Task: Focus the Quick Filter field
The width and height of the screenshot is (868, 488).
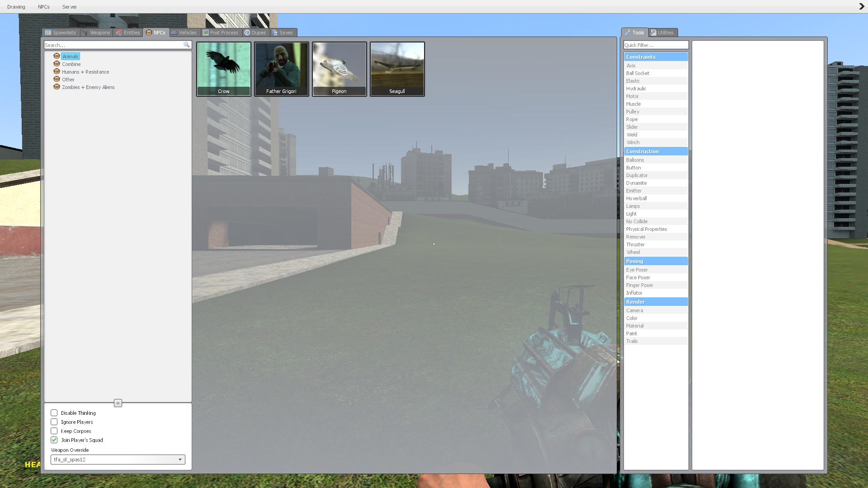Action: pyautogui.click(x=656, y=45)
